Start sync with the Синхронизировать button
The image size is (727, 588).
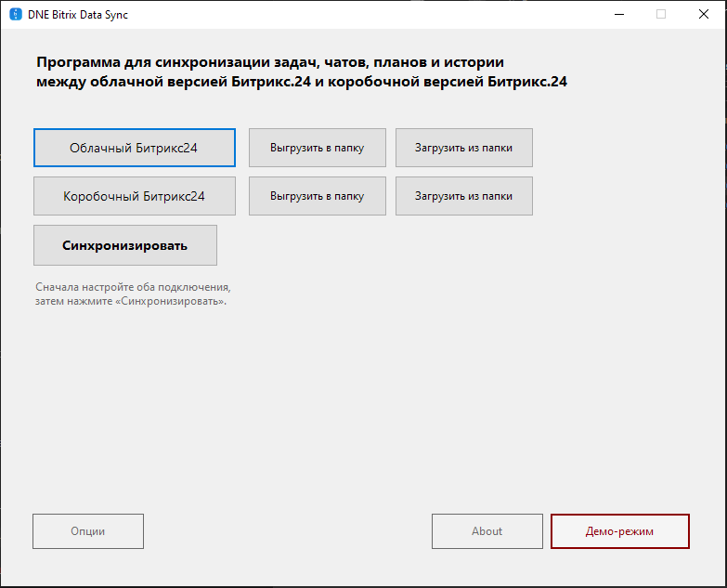click(125, 245)
